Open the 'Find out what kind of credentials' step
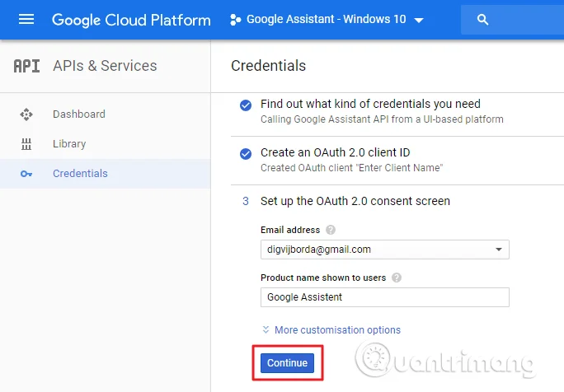564x392 pixels. (x=370, y=104)
